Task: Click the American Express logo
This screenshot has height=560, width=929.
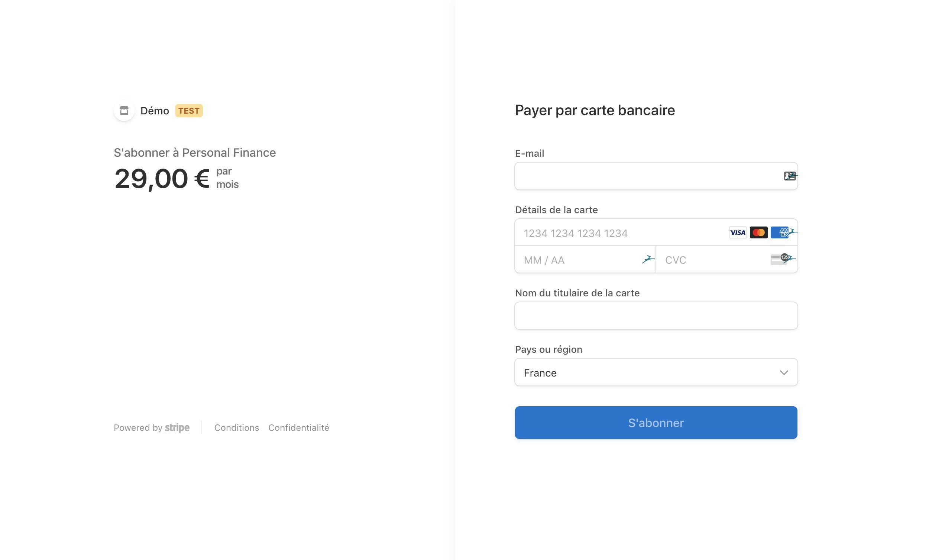Action: click(x=779, y=232)
